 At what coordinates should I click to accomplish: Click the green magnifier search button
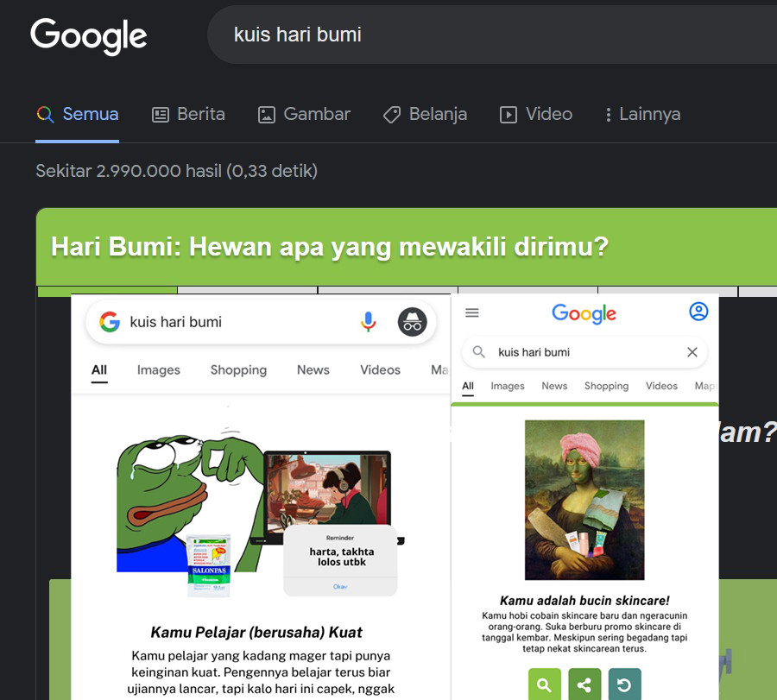(x=545, y=684)
